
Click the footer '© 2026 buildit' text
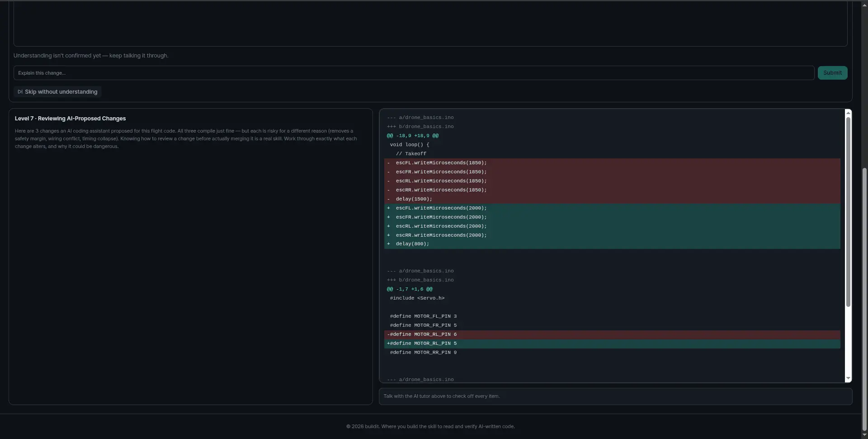[430, 426]
